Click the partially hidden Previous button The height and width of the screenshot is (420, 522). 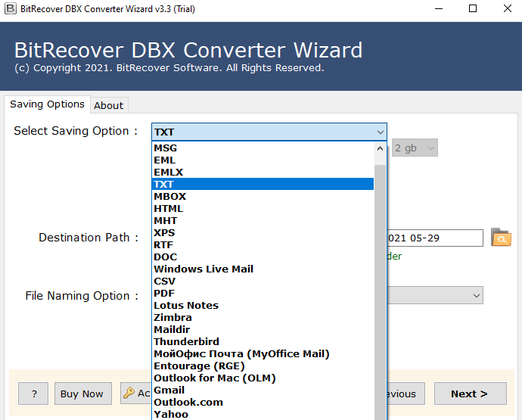pyautogui.click(x=405, y=394)
